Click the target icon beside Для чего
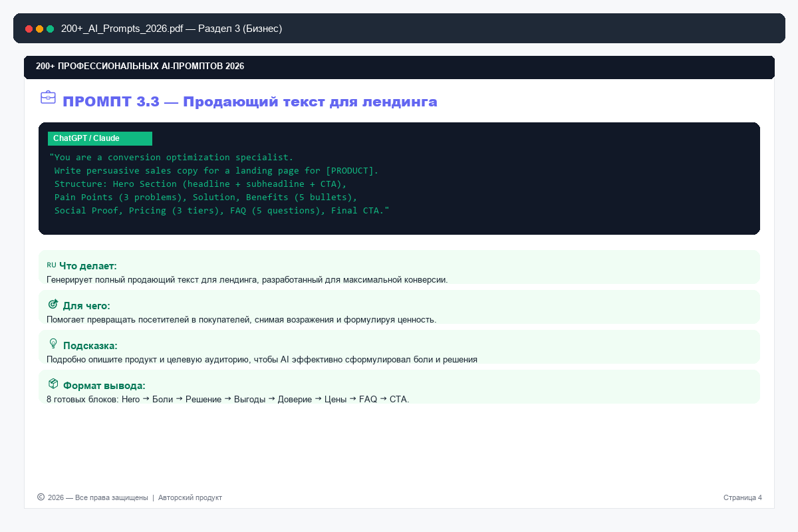798x532 pixels. [53, 304]
